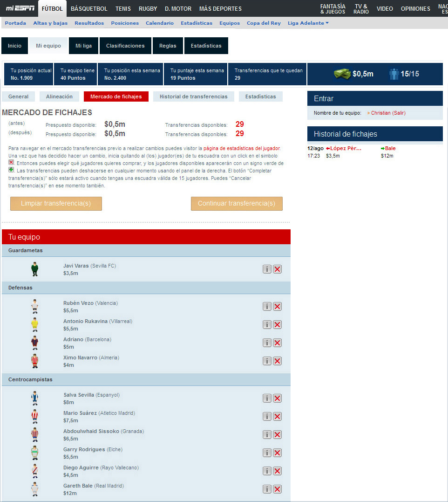
Task: Remove Adriano from the squad
Action: click(278, 343)
